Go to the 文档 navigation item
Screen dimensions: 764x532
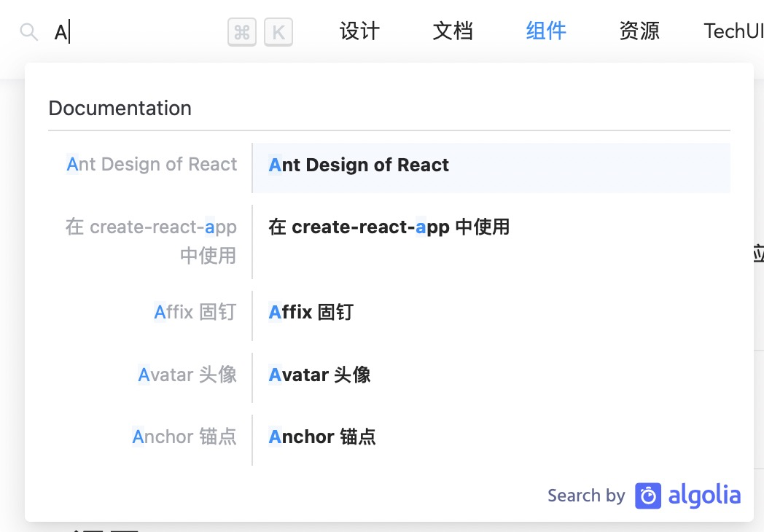(453, 31)
